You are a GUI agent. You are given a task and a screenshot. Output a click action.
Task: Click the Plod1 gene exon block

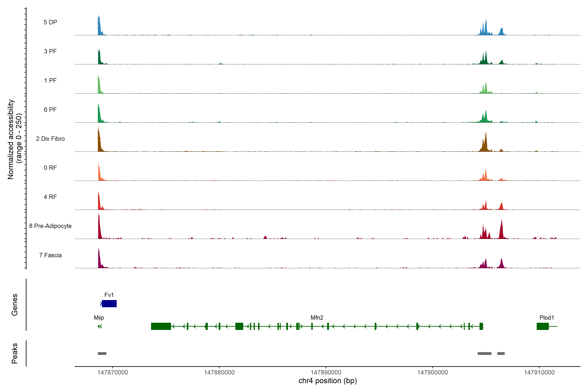542,326
